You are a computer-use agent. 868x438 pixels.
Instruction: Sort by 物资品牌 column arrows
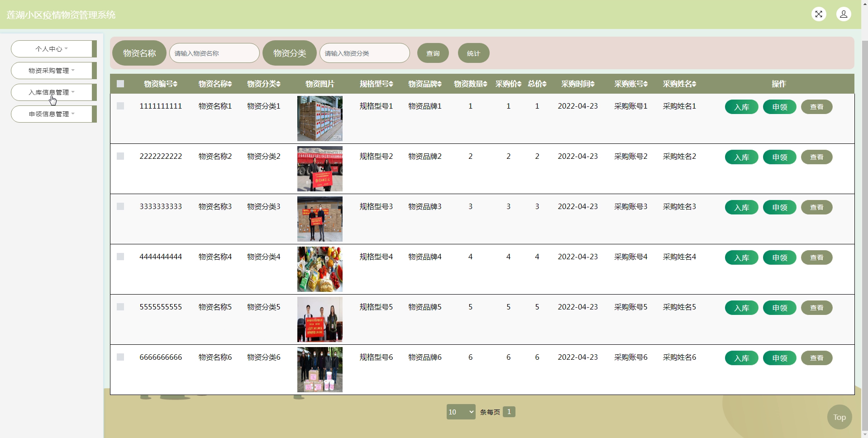click(439, 84)
